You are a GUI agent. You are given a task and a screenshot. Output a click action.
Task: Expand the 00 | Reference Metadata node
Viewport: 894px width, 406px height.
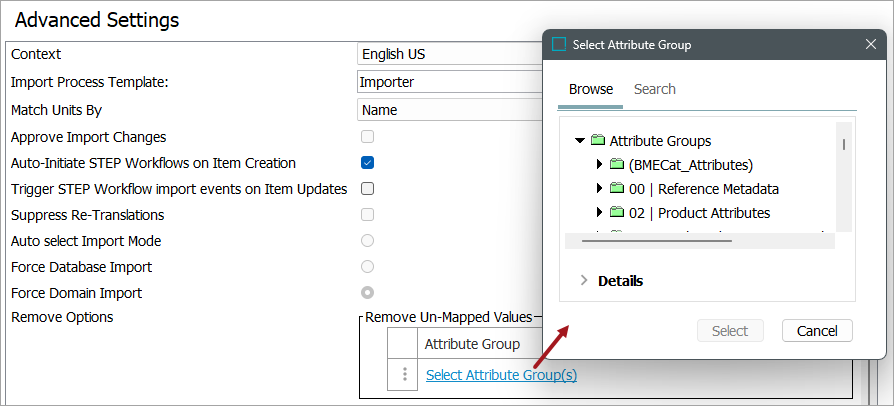[599, 189]
